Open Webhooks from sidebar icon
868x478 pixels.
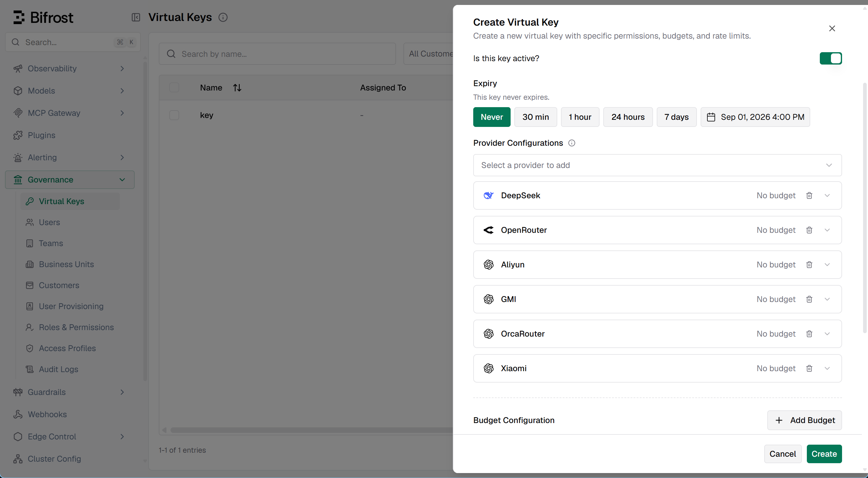(18, 415)
